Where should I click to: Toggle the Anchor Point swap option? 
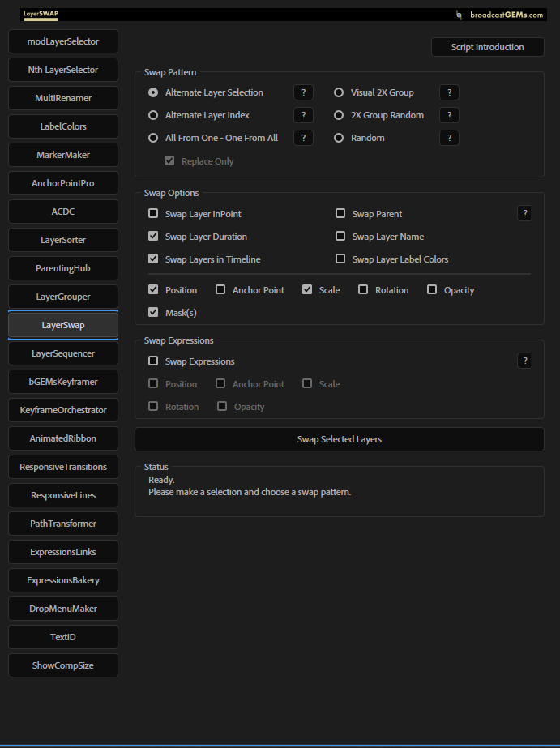[x=220, y=290]
